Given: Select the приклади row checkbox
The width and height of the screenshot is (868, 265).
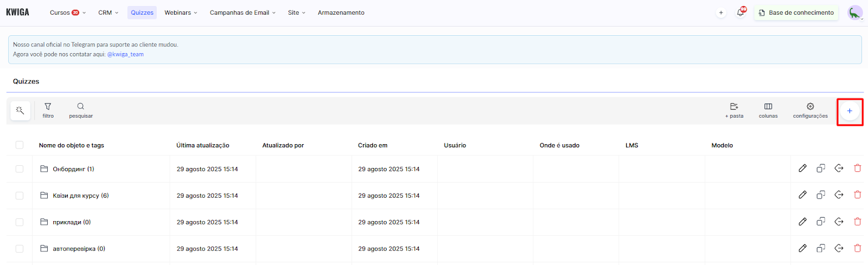Looking at the screenshot, I should pyautogui.click(x=20, y=222).
